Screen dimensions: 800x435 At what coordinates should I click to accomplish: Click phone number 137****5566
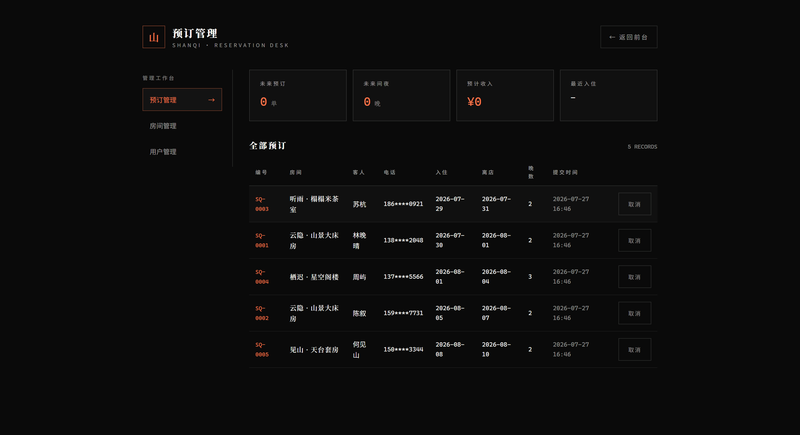coord(403,277)
